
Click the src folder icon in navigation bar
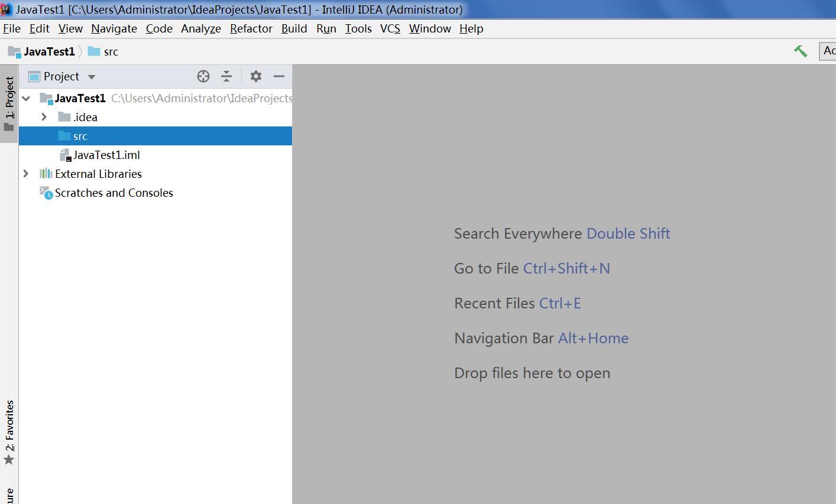pyautogui.click(x=94, y=51)
